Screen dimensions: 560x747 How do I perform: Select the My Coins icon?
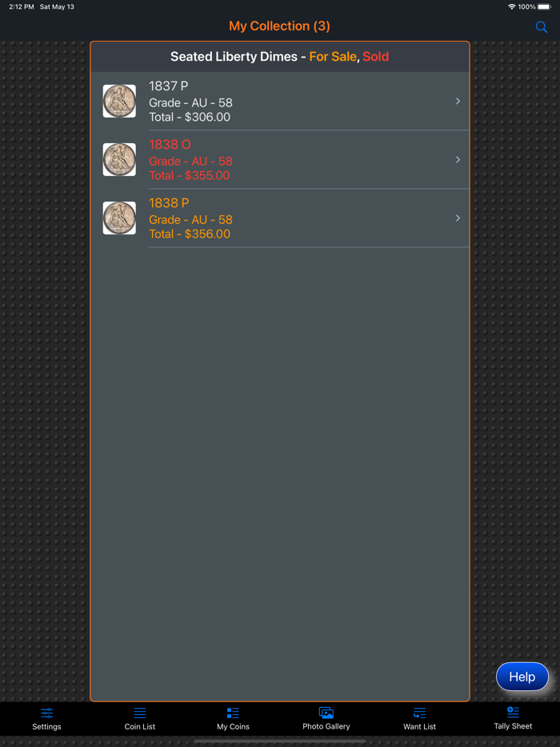tap(233, 713)
